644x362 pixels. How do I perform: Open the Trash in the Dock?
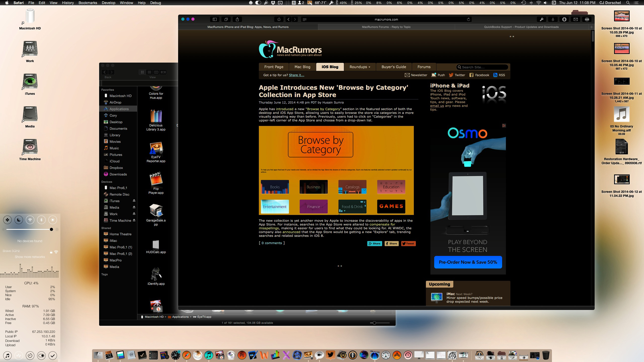click(546, 355)
